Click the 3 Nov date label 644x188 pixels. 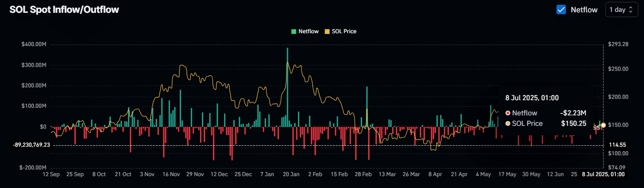pos(147,175)
